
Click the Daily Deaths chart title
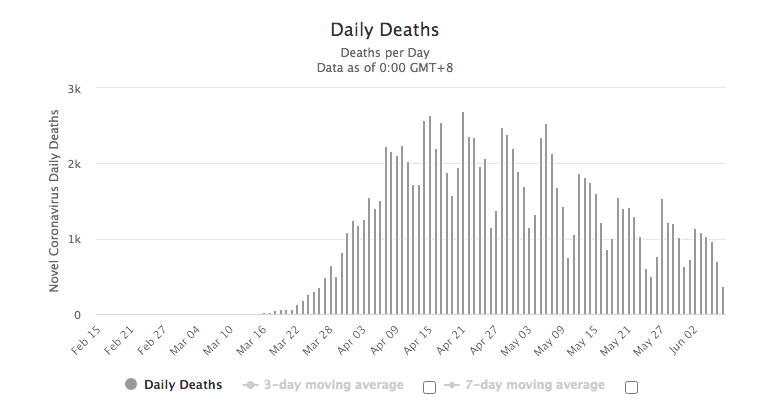pyautogui.click(x=384, y=30)
